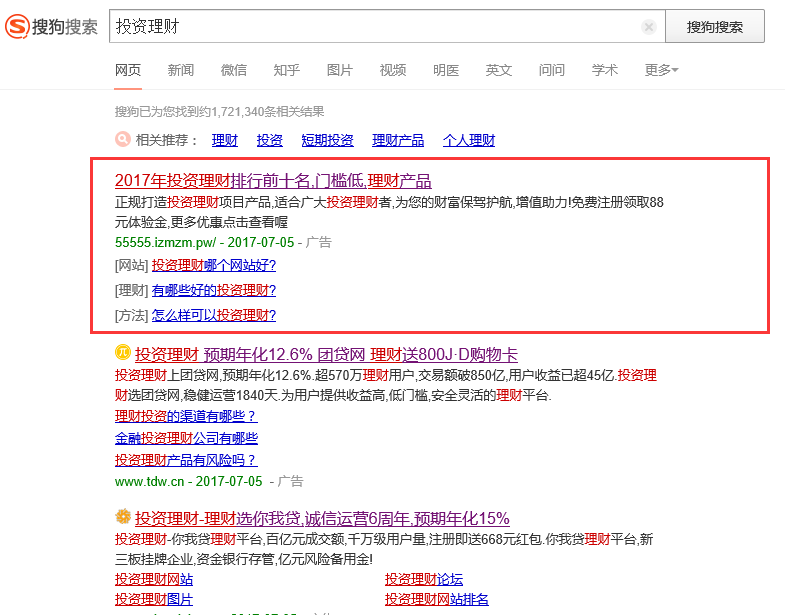The height and width of the screenshot is (615, 785).
Task: Click related suggestion 个人理财
Action: (468, 140)
